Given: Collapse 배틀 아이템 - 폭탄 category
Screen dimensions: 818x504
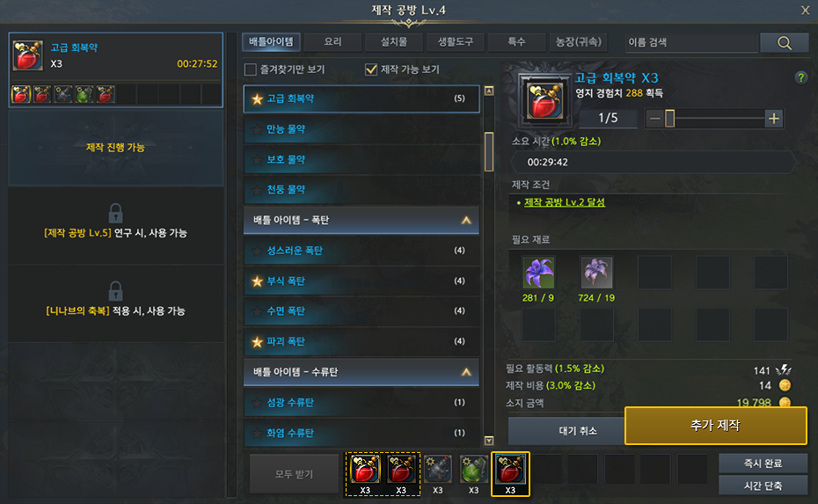Looking at the screenshot, I should click(x=466, y=220).
